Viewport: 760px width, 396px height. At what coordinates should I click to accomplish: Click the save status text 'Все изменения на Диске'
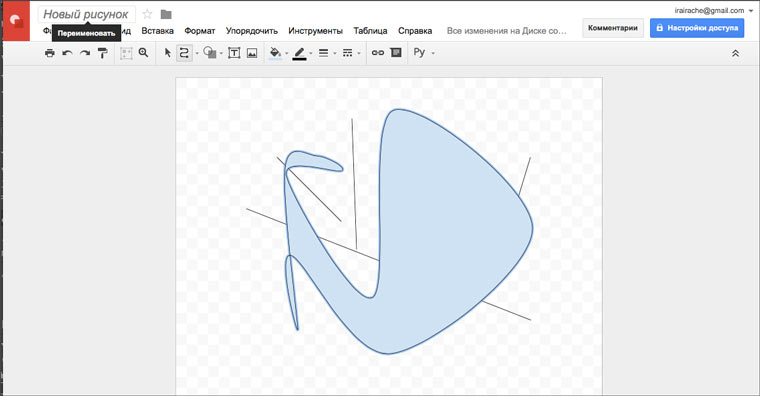click(x=507, y=31)
